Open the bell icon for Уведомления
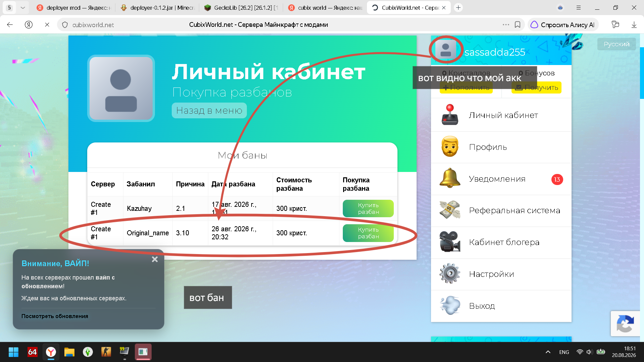Screen dimensions: 644x362 pyautogui.click(x=450, y=179)
